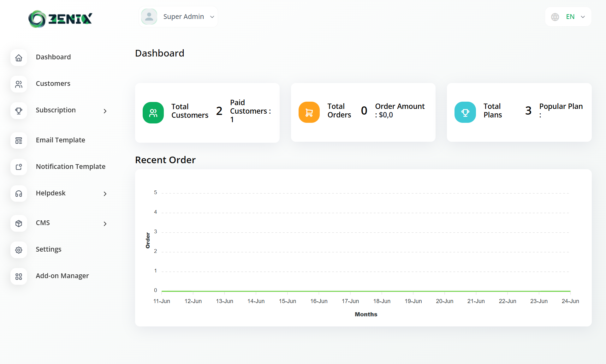Click the y-axis value 5
Screen dimensions: 606x364
click(155, 193)
